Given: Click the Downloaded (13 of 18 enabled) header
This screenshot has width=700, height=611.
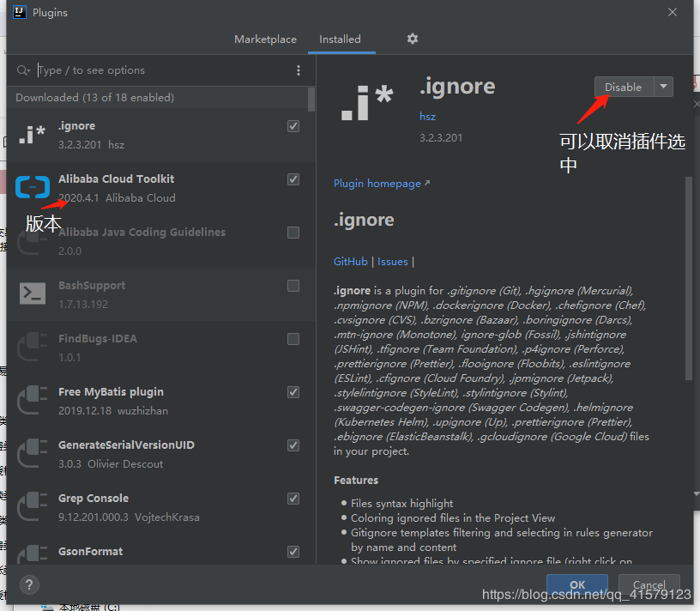Looking at the screenshot, I should 94,97.
